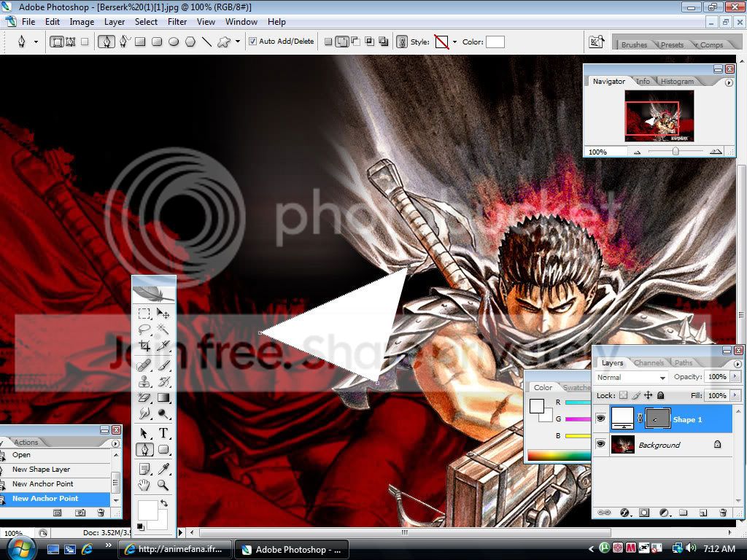The height and width of the screenshot is (560, 747).
Task: Select the Slice tool
Action: pyautogui.click(x=163, y=346)
